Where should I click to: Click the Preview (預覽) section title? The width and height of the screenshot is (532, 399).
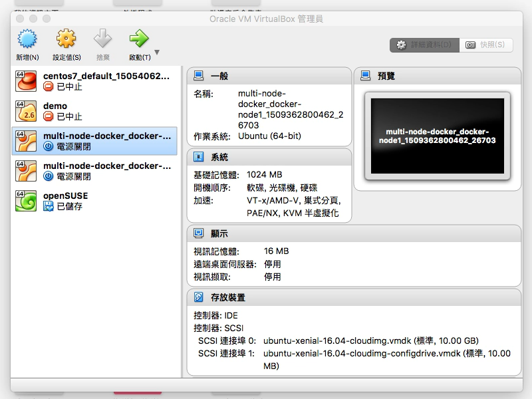click(x=386, y=76)
